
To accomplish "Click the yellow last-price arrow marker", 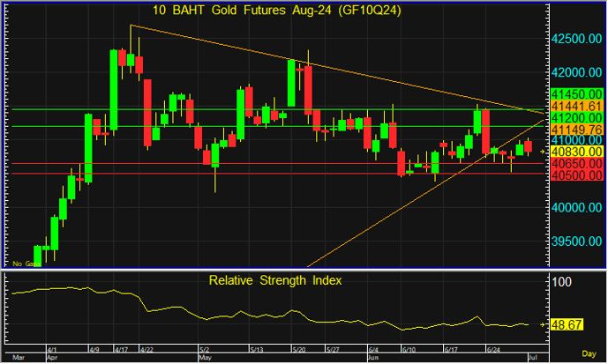I will click(543, 152).
